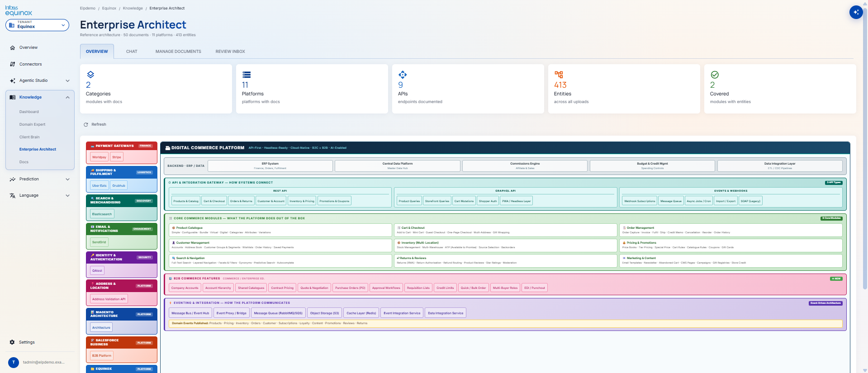Click the Overview home icon in sidebar
The image size is (868, 373).
13,47
